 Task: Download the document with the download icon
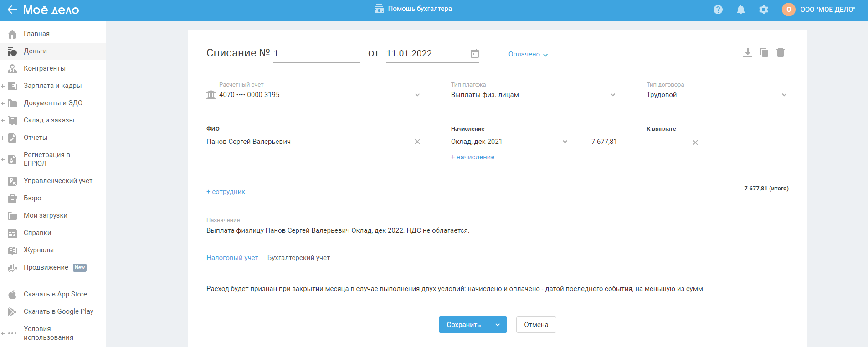748,52
